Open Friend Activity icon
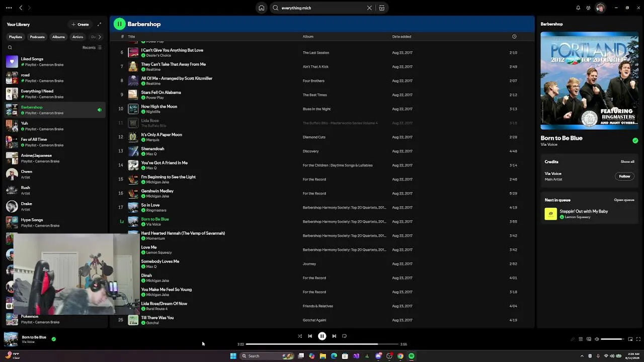Image resolution: width=644 pixels, height=362 pixels. click(588, 8)
